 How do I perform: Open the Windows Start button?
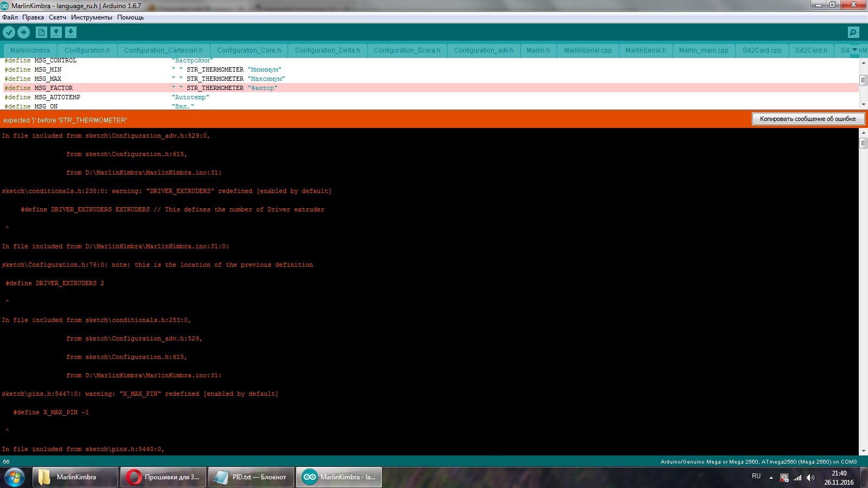coord(15,477)
